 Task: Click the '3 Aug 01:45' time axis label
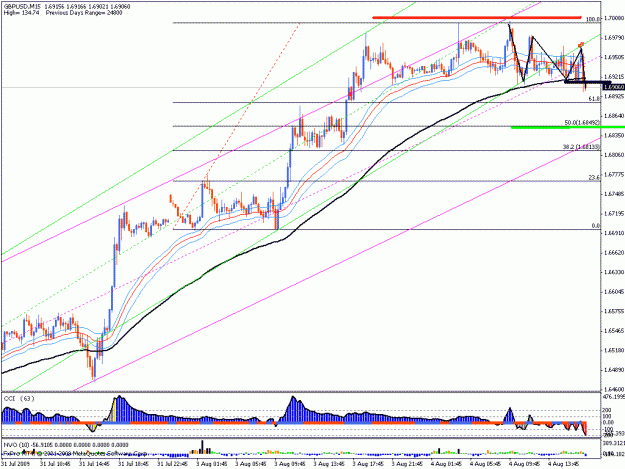coord(212,464)
